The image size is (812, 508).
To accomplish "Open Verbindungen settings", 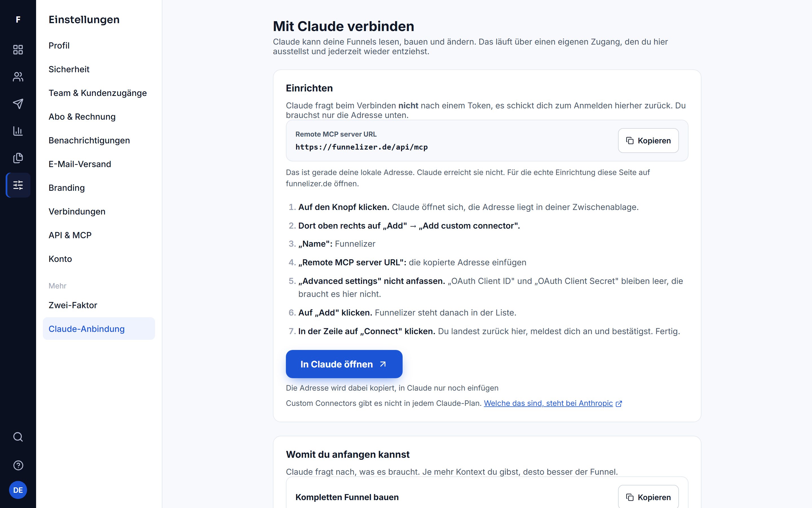I will tap(99, 211).
